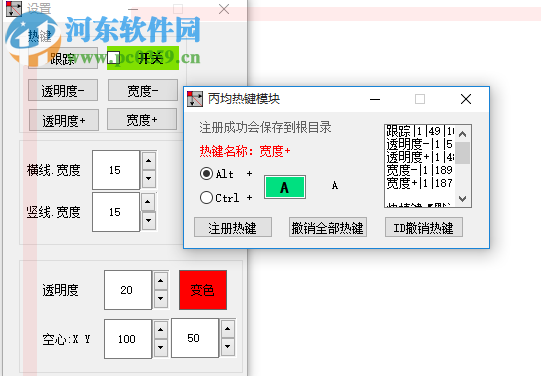This screenshot has height=376, width=541.
Task: Close the 丙均热键模块 window
Action: coord(466,99)
